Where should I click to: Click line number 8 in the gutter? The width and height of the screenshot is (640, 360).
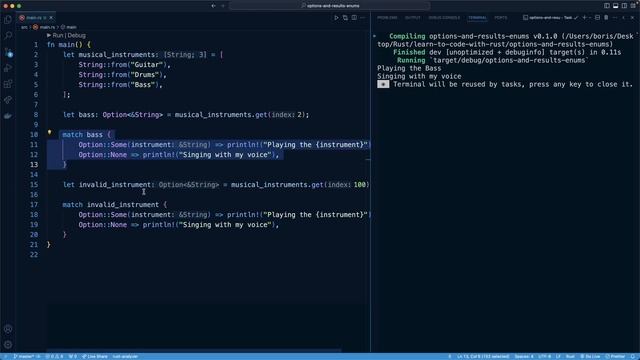(x=36, y=115)
